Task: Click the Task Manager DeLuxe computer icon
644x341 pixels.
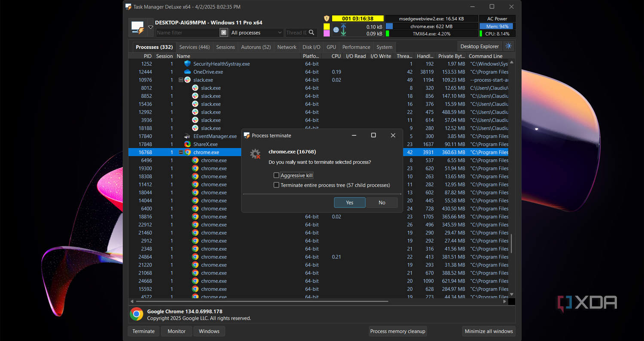Action: 138,28
